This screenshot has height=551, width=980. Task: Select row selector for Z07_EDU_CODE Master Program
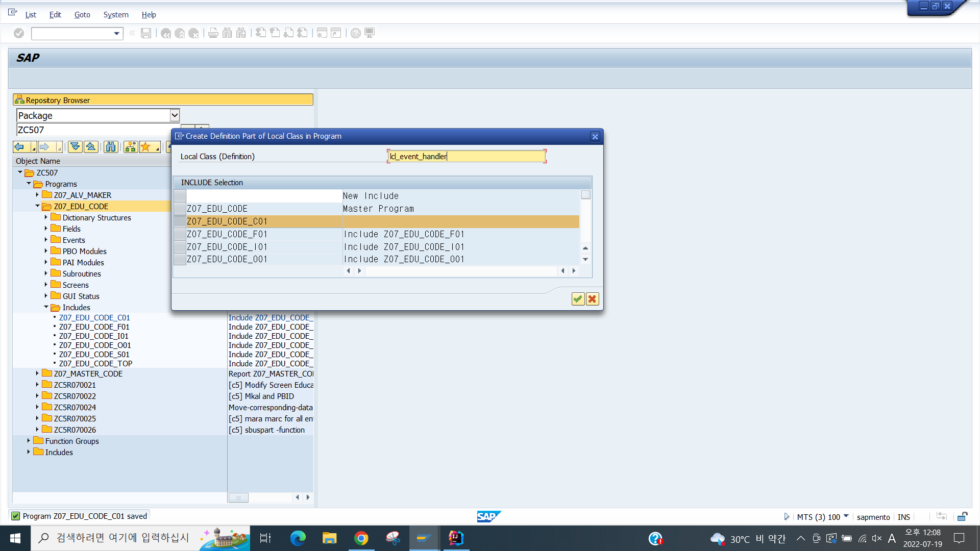[180, 209]
